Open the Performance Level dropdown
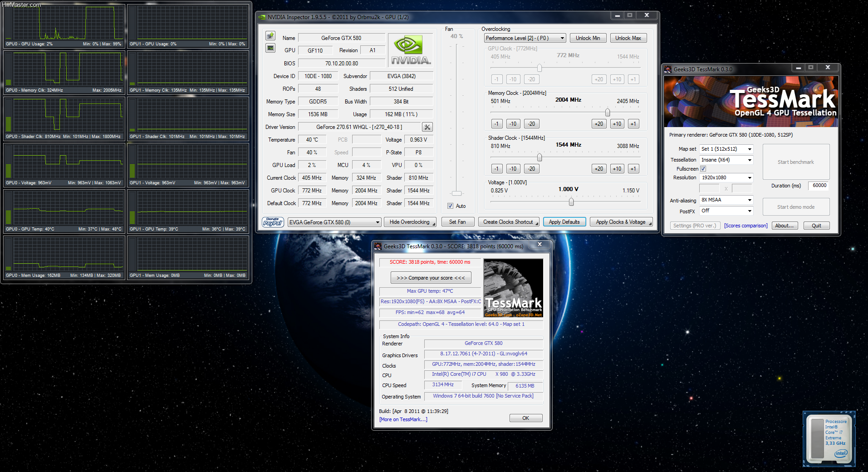 pos(525,38)
